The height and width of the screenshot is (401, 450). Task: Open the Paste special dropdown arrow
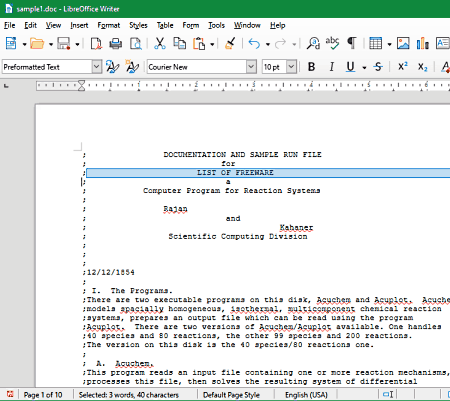[x=212, y=44]
